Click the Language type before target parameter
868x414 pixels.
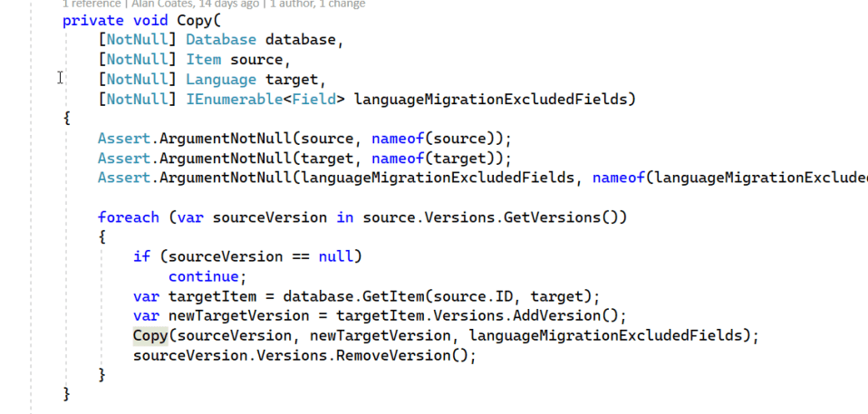click(x=221, y=79)
